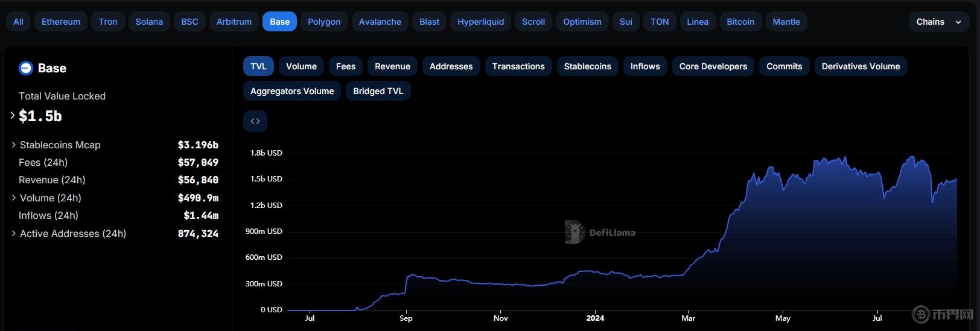The width and height of the screenshot is (980, 331).
Task: Toggle the TVL chart metric
Action: 258,66
